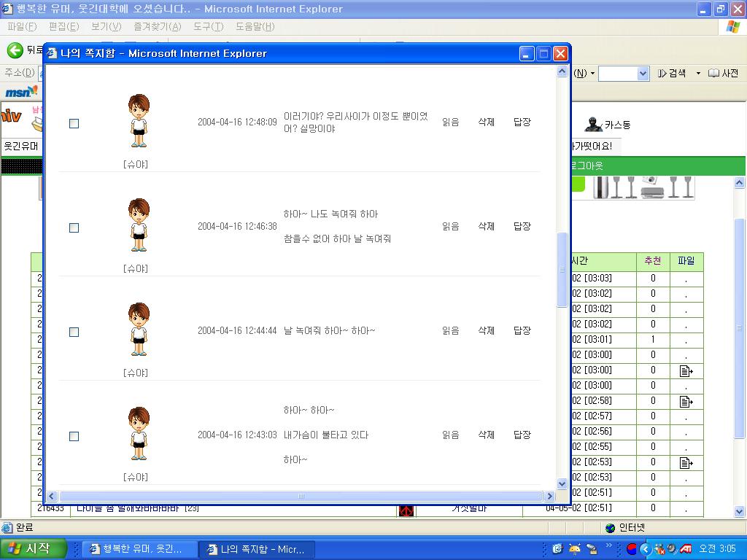Click 답장 for the 12:46:38 message
Image resolution: width=747 pixels, height=560 pixels.
click(x=522, y=226)
